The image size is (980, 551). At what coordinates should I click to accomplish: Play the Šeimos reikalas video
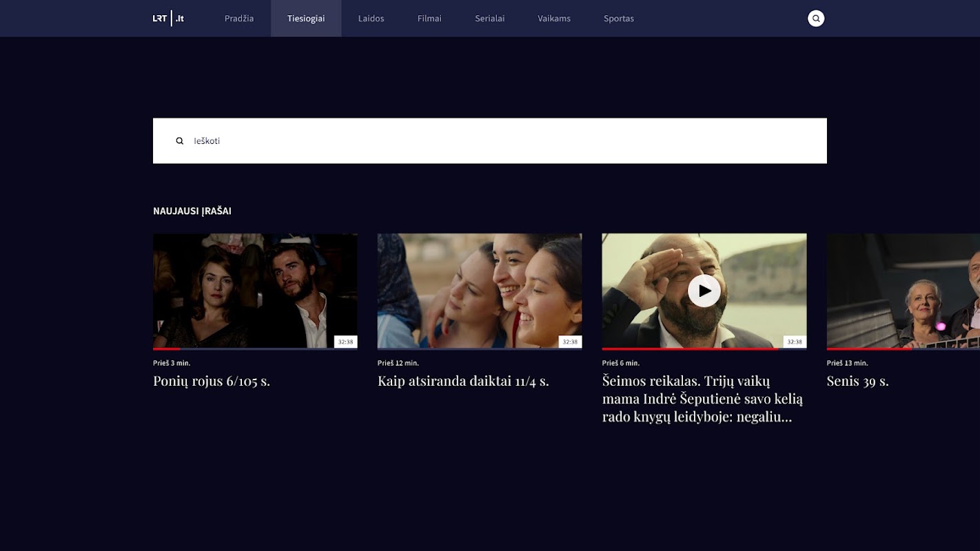[x=704, y=291]
